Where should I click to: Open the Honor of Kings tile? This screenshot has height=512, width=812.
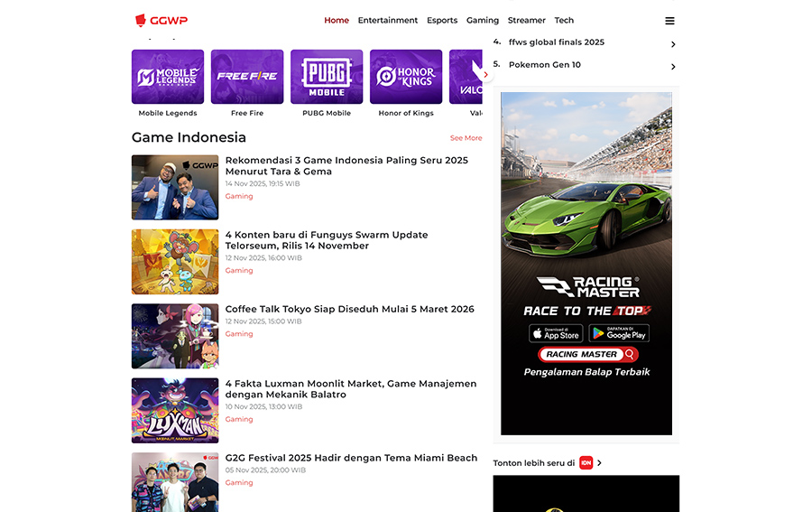click(406, 77)
